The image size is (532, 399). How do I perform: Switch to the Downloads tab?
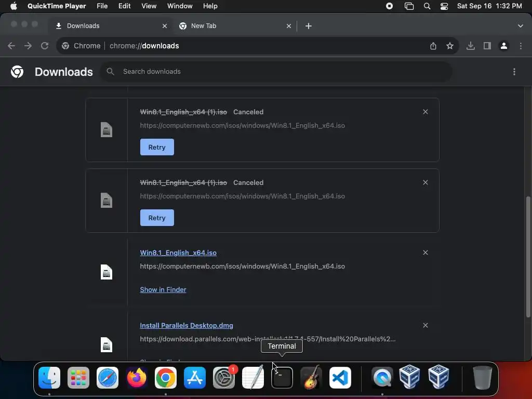tap(111, 26)
